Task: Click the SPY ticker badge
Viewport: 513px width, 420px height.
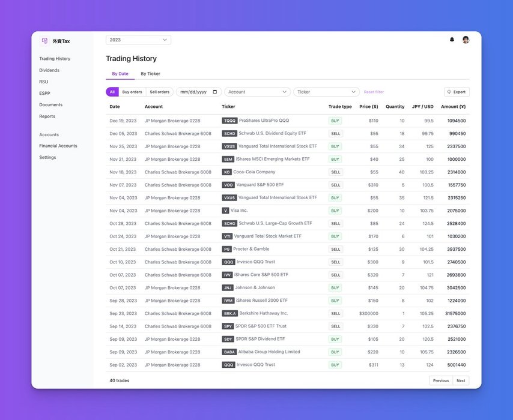Action: [x=228, y=326]
